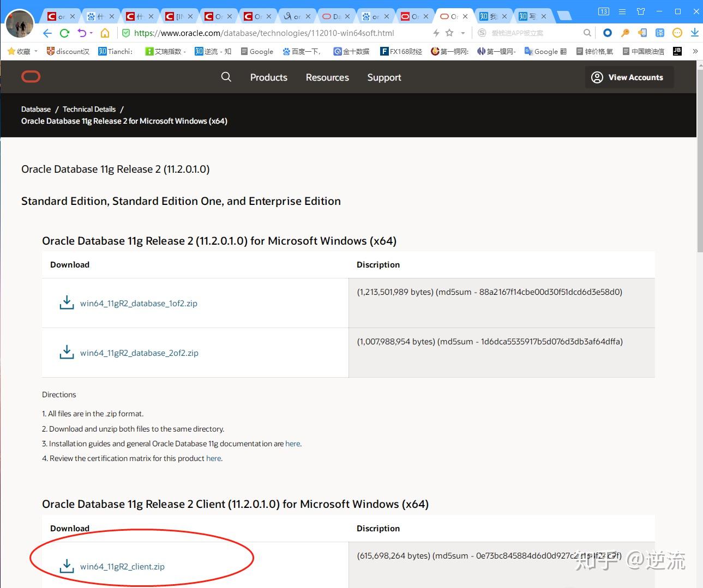Click the lightning speed-mode icon in address bar

point(436,33)
